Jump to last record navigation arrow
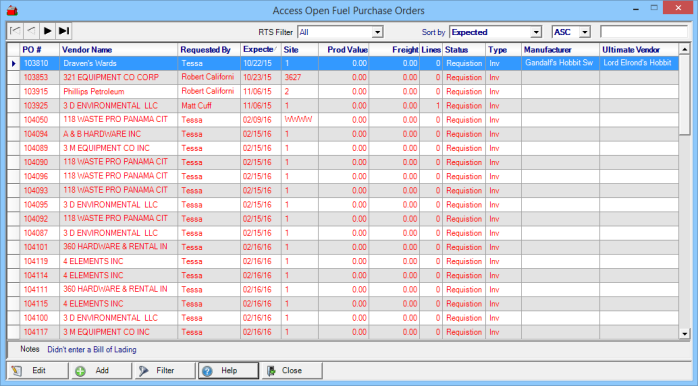698x386 pixels. 64,31
